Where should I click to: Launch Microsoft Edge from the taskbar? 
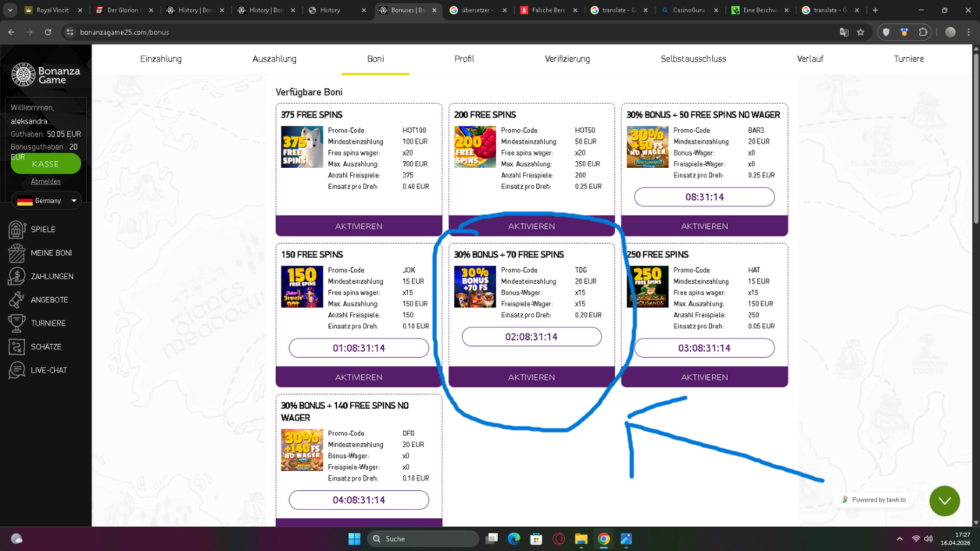click(x=514, y=539)
